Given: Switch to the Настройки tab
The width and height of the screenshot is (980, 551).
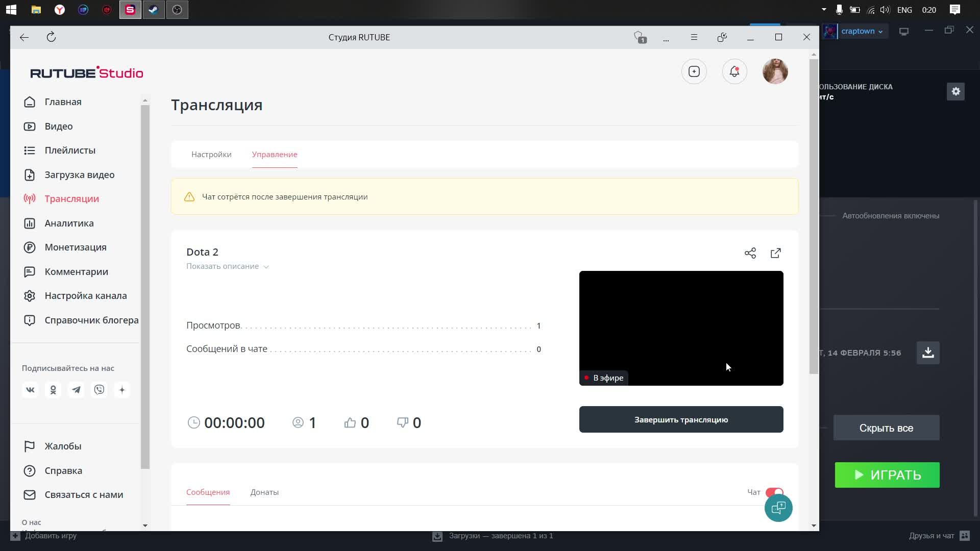Looking at the screenshot, I should pos(211,155).
